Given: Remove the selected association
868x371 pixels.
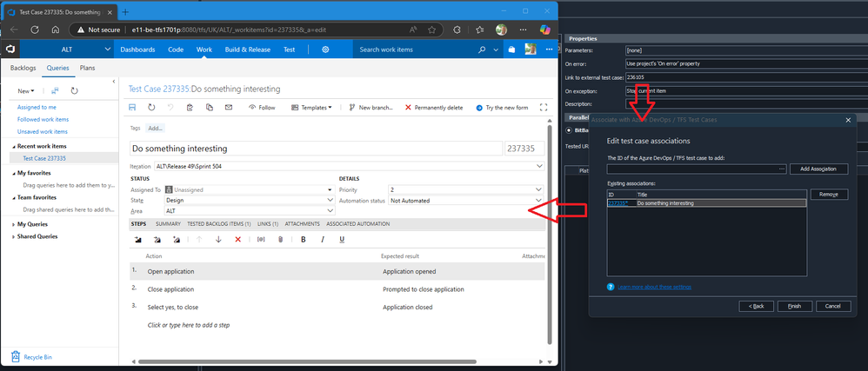Looking at the screenshot, I should coord(829,194).
